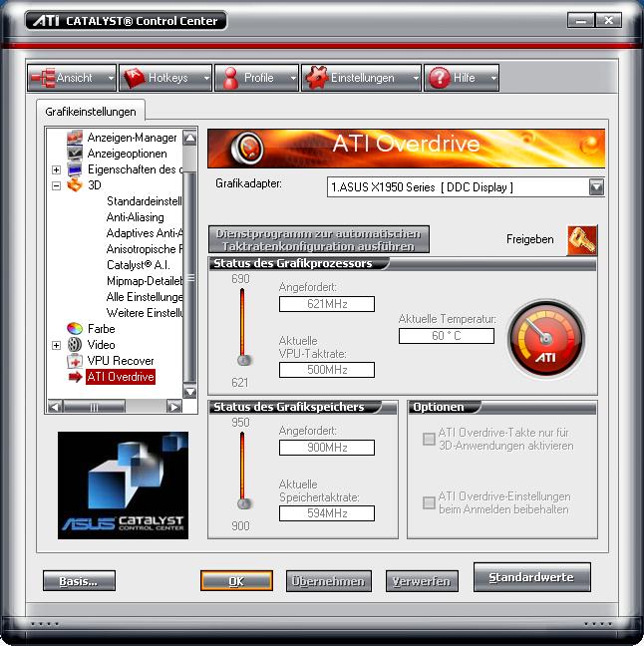The width and height of the screenshot is (644, 646).
Task: Click the Overdrive banner gauge icon
Action: pos(247,148)
